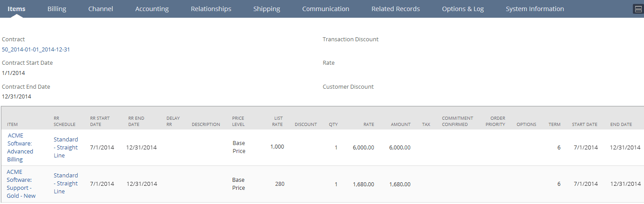Click the RATE column header
Image resolution: width=644 pixels, height=204 pixels.
click(x=369, y=125)
